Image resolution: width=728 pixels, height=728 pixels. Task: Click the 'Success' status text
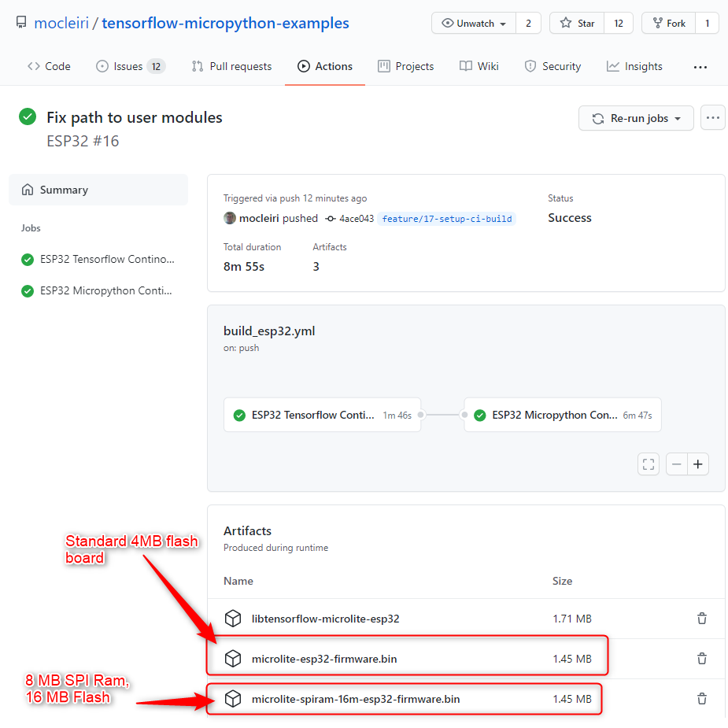tap(570, 218)
